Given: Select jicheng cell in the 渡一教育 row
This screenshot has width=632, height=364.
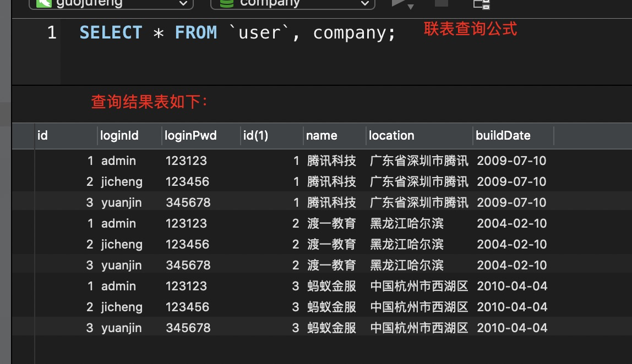Looking at the screenshot, I should pyautogui.click(x=122, y=245).
